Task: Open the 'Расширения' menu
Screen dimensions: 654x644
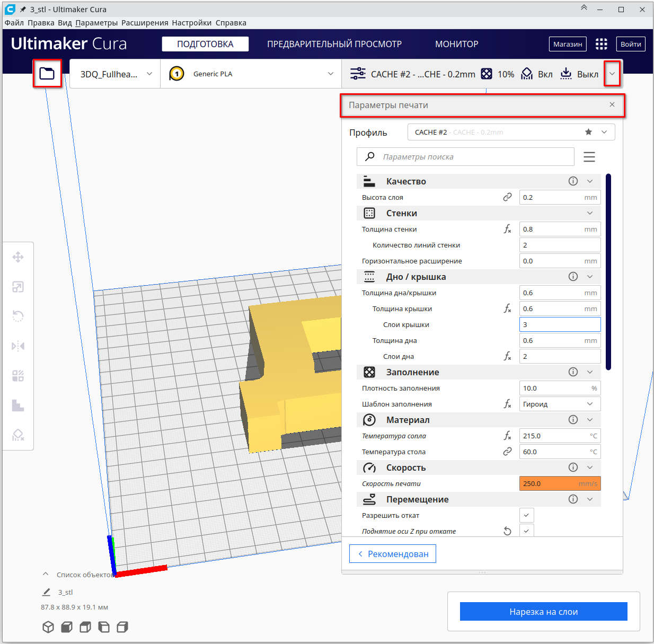Action: click(145, 23)
